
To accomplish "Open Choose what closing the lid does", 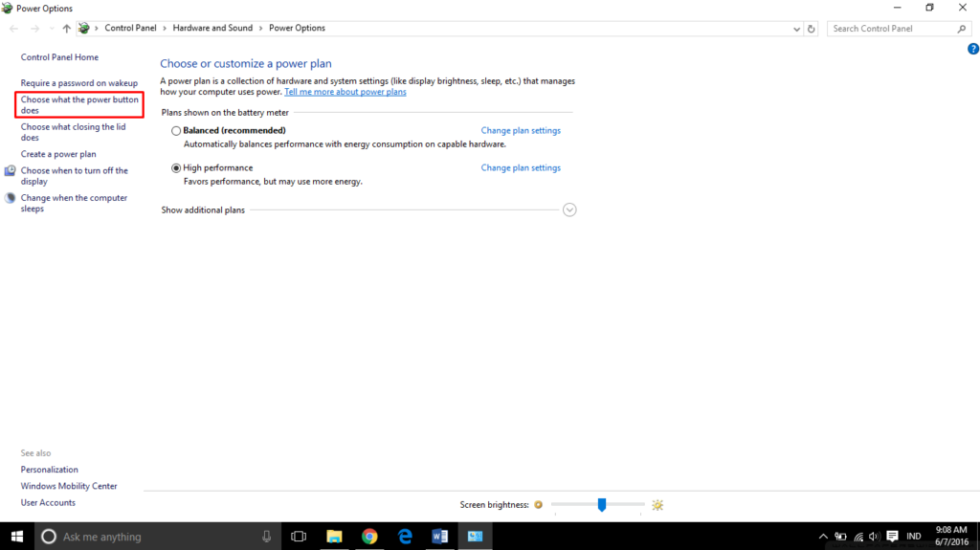I will 73,132.
